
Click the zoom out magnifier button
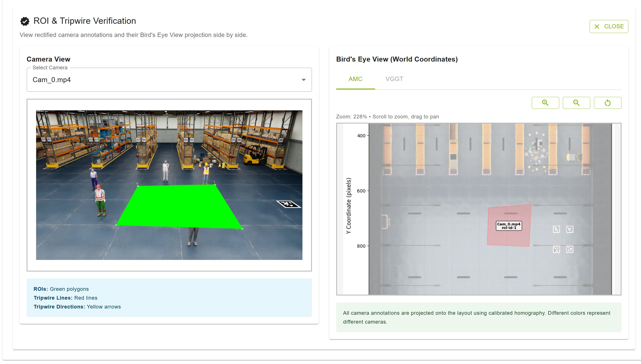(x=576, y=103)
